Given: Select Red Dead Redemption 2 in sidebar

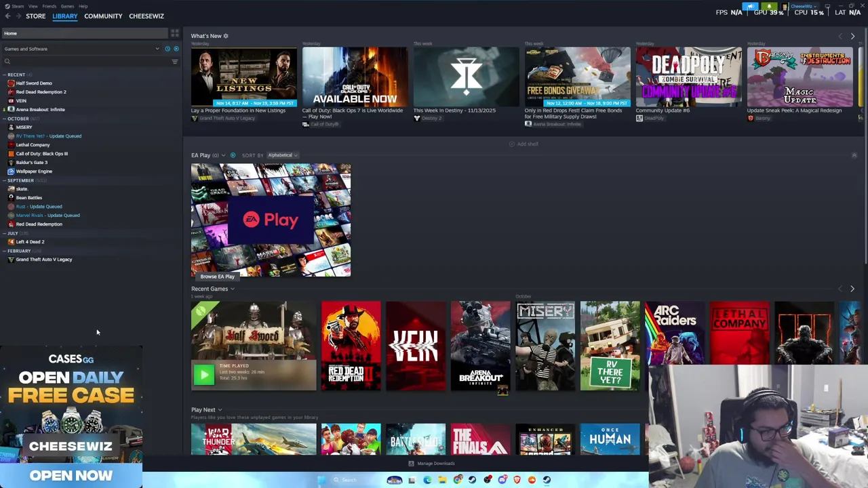Looking at the screenshot, I should tap(41, 91).
